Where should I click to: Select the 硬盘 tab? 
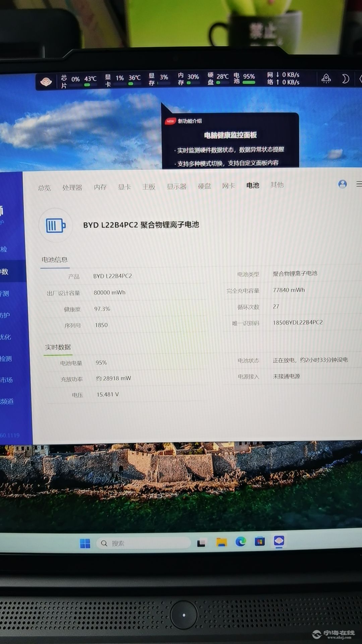coord(204,186)
